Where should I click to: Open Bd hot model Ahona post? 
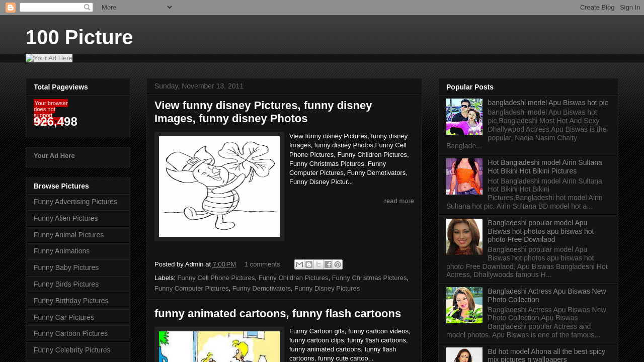click(x=546, y=355)
